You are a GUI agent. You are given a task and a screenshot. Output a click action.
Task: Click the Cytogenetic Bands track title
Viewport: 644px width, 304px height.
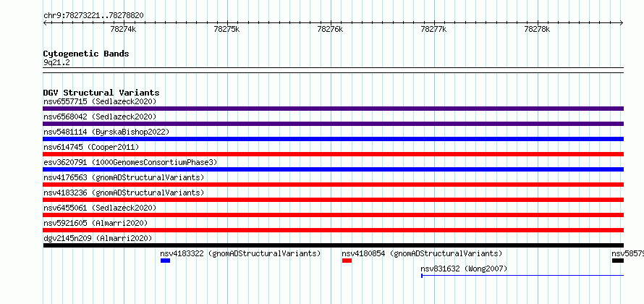86,54
